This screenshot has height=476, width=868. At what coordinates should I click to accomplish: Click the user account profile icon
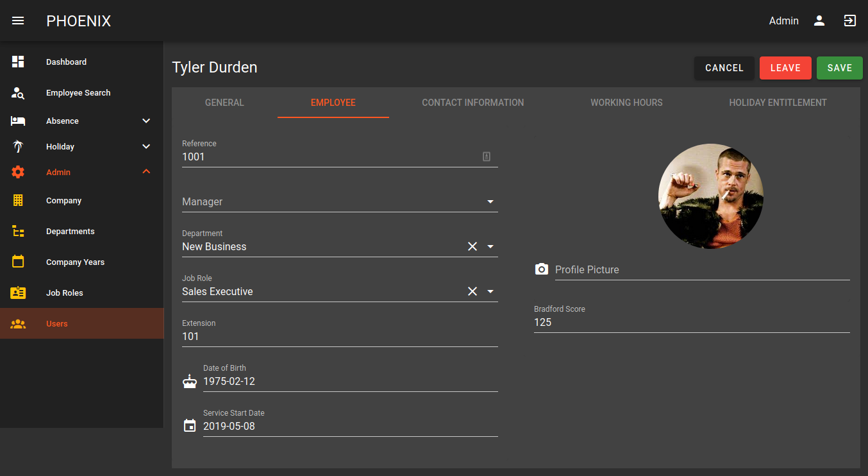(x=819, y=21)
